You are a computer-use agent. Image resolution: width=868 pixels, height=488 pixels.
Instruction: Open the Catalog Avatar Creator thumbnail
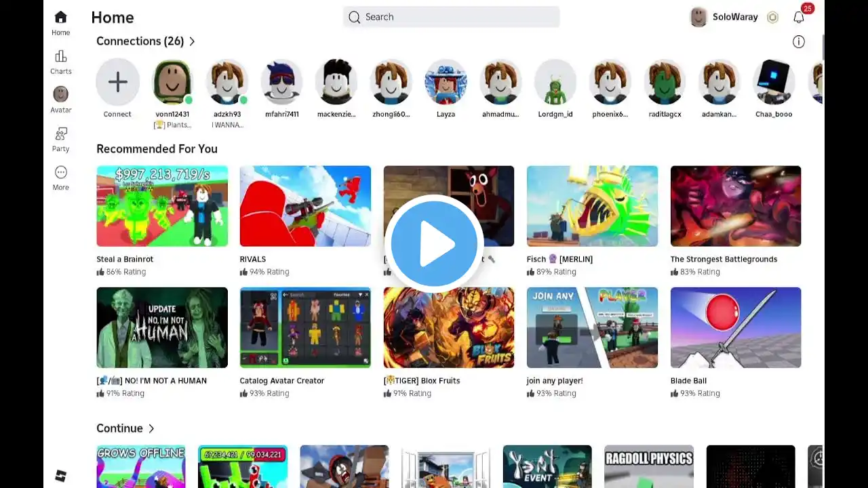click(305, 327)
